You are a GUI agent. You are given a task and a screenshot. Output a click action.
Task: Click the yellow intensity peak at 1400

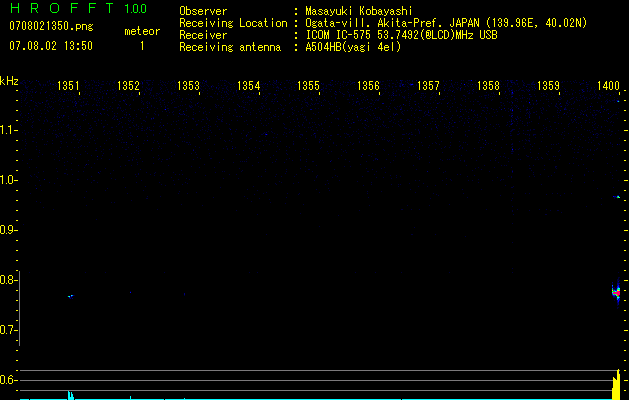click(x=616, y=384)
